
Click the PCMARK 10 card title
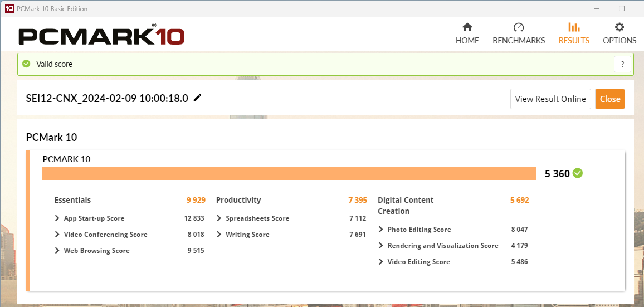[66, 159]
